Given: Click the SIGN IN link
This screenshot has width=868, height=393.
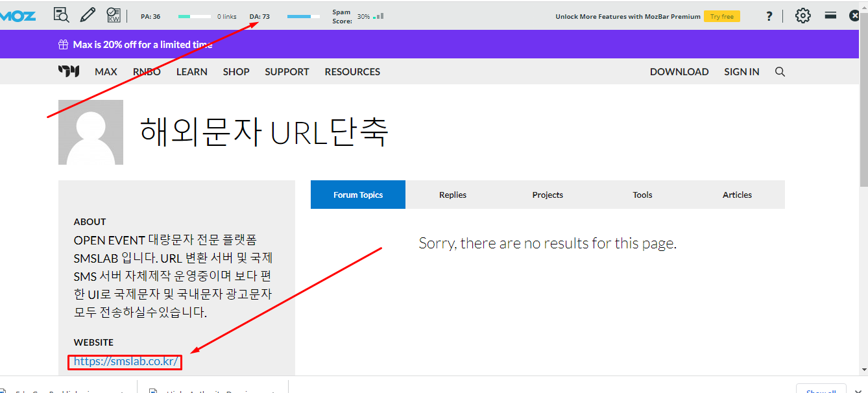Looking at the screenshot, I should (741, 71).
